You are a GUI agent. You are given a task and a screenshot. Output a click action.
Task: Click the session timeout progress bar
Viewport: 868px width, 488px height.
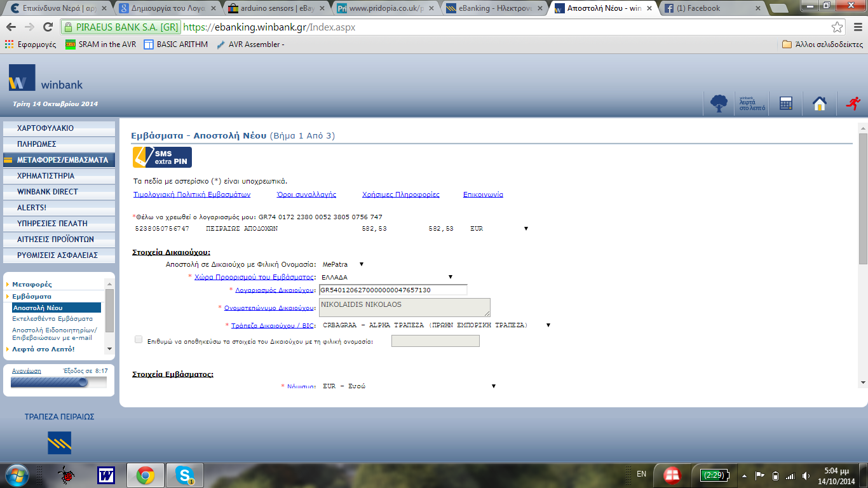coord(58,383)
